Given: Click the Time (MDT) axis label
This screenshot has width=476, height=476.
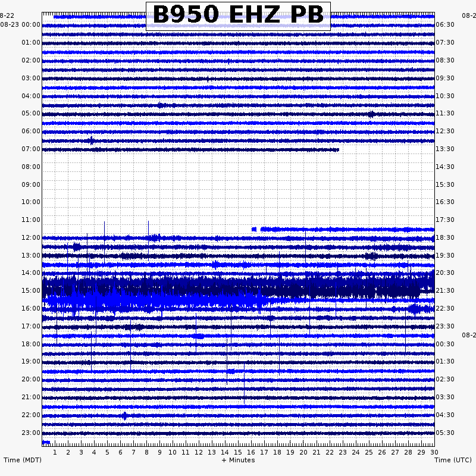Looking at the screenshot, I should click(23, 460).
